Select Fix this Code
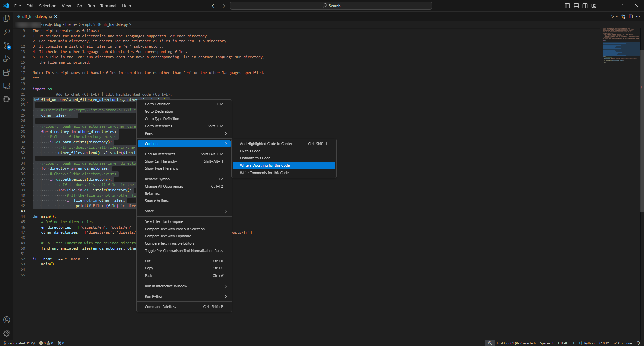Viewport: 644px width, 346px height. click(284, 151)
